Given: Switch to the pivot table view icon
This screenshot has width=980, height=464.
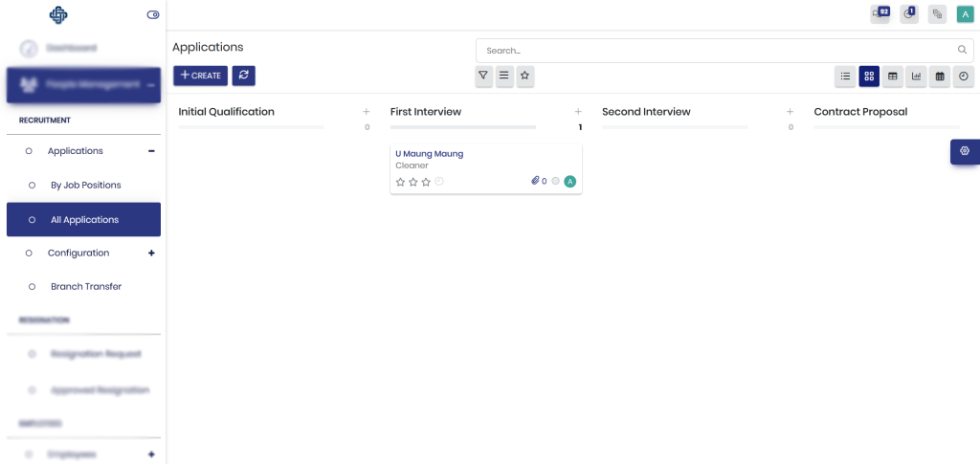Looking at the screenshot, I should pos(893,77).
